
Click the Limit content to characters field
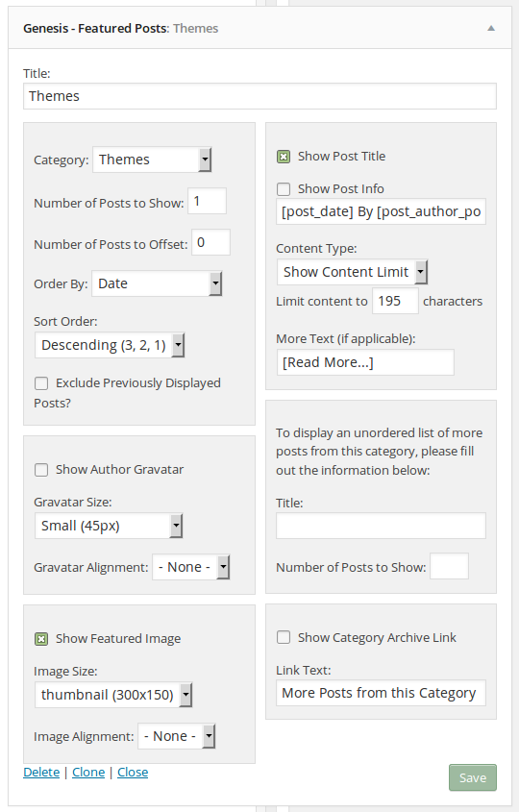click(x=395, y=301)
